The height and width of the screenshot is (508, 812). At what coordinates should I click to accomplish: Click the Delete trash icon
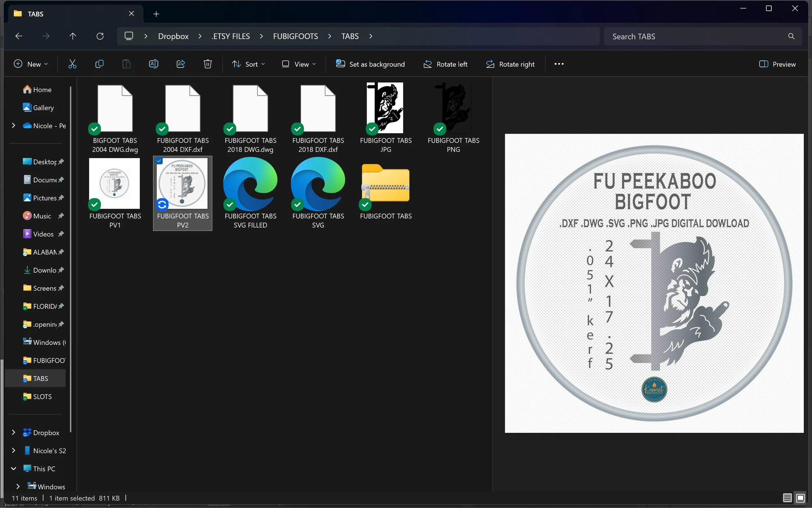point(208,64)
